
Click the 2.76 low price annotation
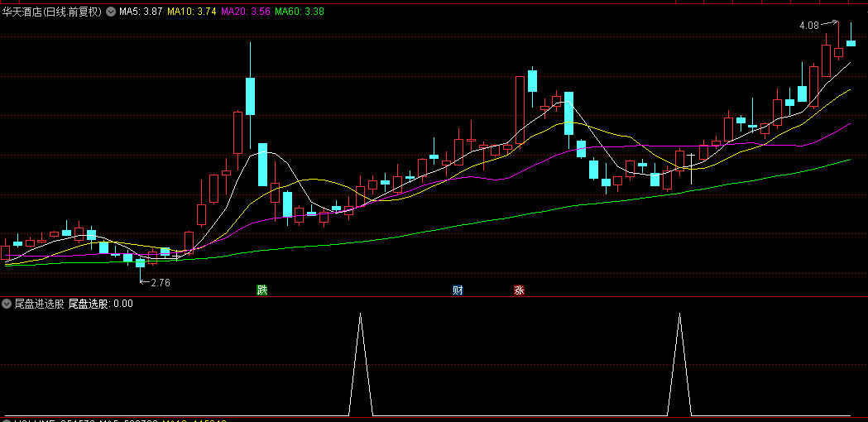tap(160, 282)
